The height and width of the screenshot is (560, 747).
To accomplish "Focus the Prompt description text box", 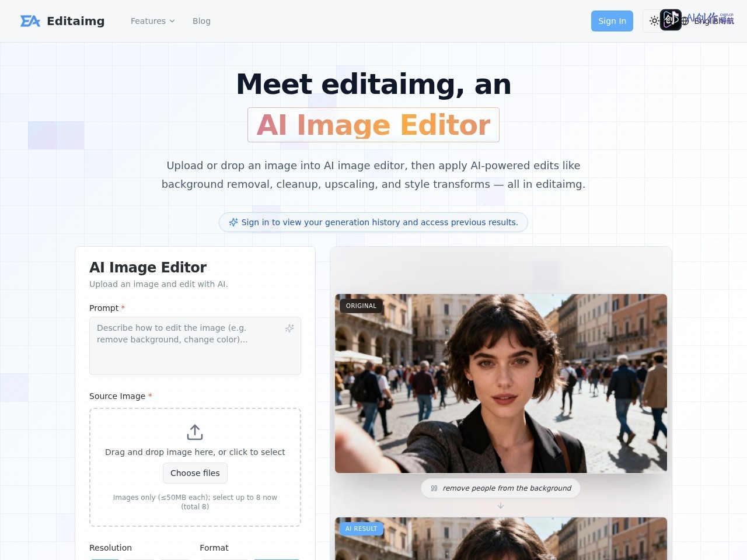I will pyautogui.click(x=195, y=346).
